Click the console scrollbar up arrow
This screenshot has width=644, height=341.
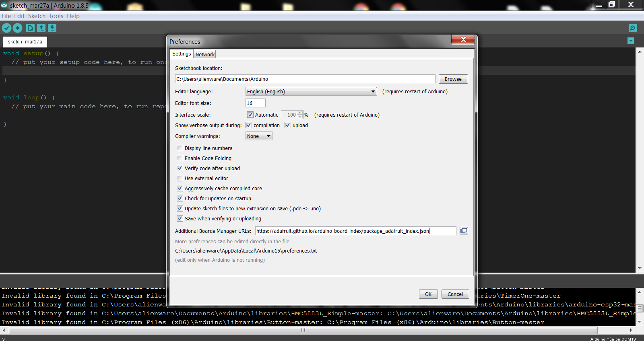pos(640,292)
